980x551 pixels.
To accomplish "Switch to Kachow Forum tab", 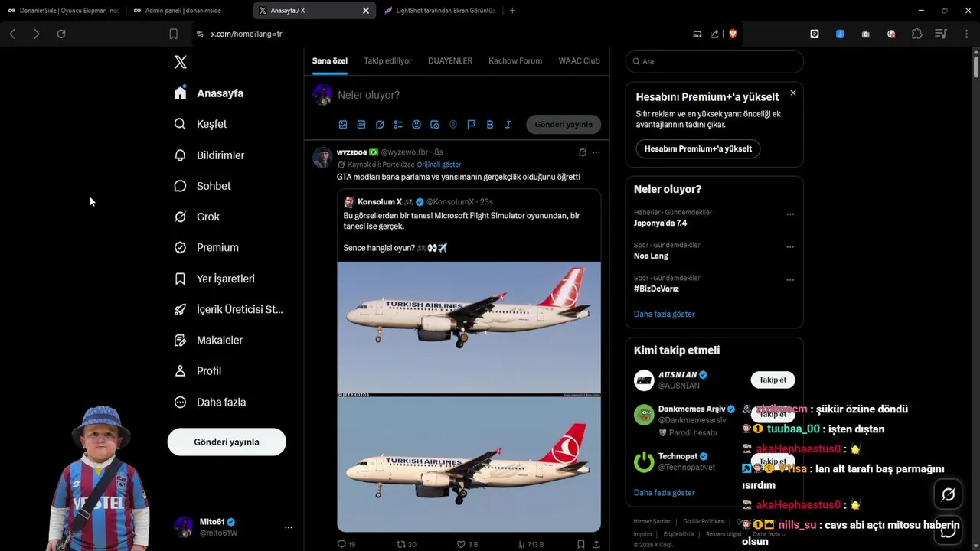I will pyautogui.click(x=515, y=60).
